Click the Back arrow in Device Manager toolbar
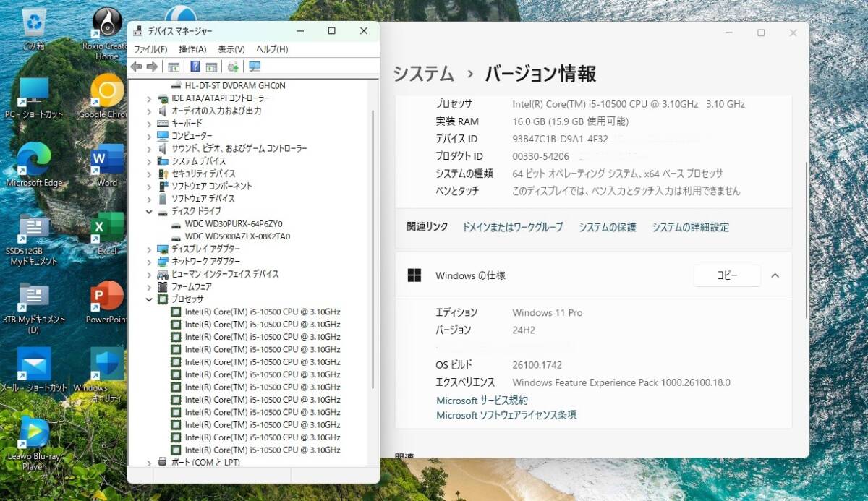The image size is (868, 501). tap(136, 67)
